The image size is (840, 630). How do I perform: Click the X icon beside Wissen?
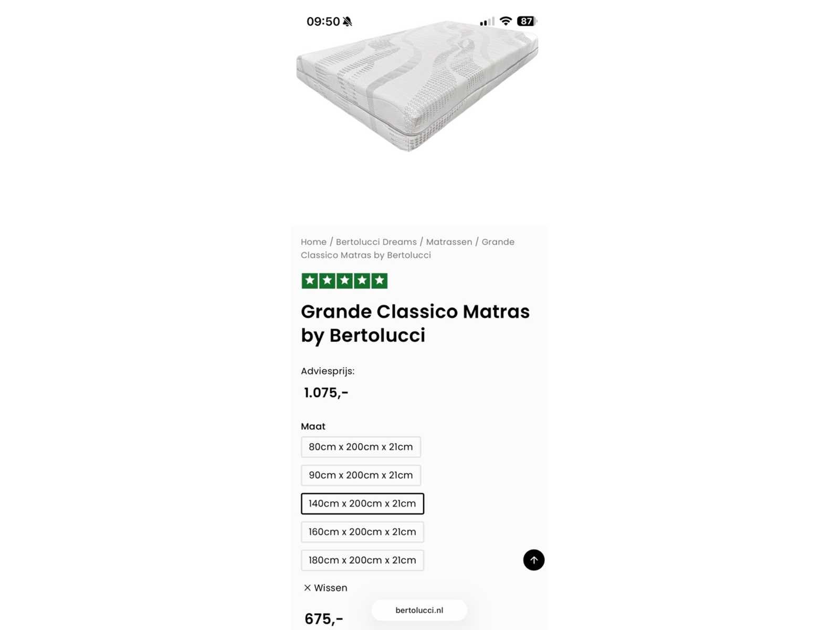[308, 588]
